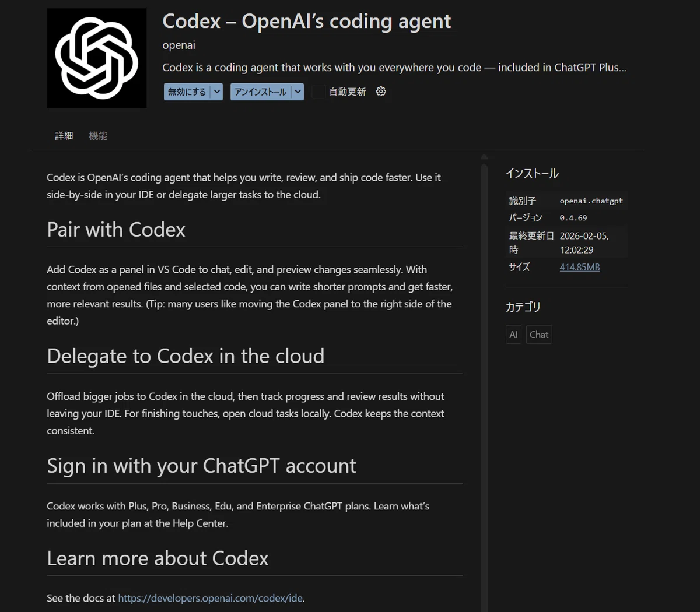Image resolution: width=700 pixels, height=612 pixels.
Task: Click the 無効にする (Disable) button
Action: [187, 92]
